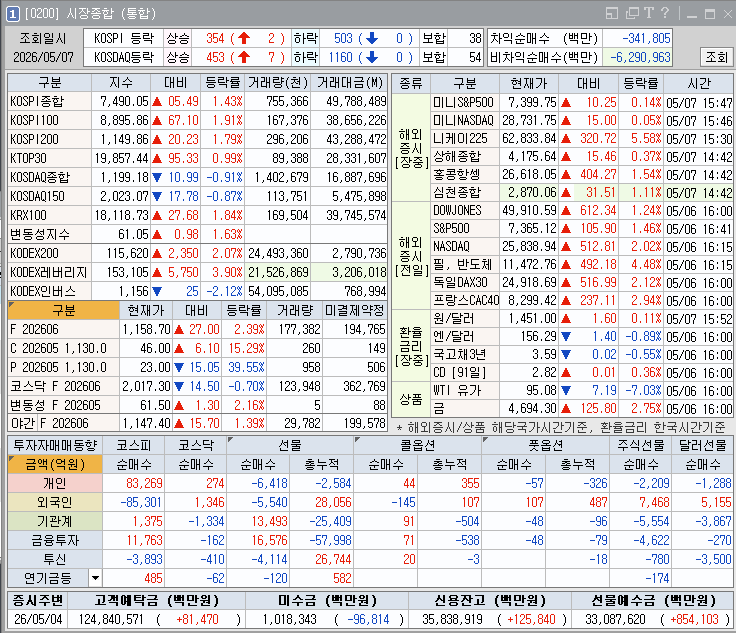Click the 2026/05/07 date field
This screenshot has width=736, height=633.
43,57
